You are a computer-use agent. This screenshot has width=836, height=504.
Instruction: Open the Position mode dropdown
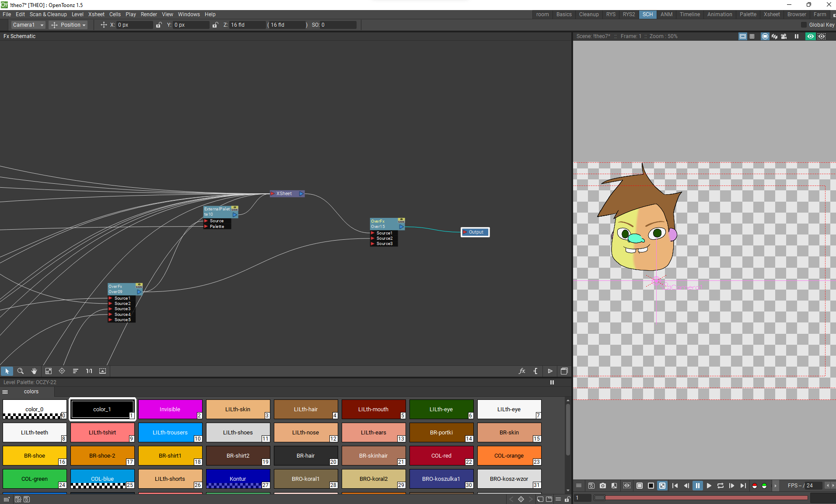pos(68,25)
